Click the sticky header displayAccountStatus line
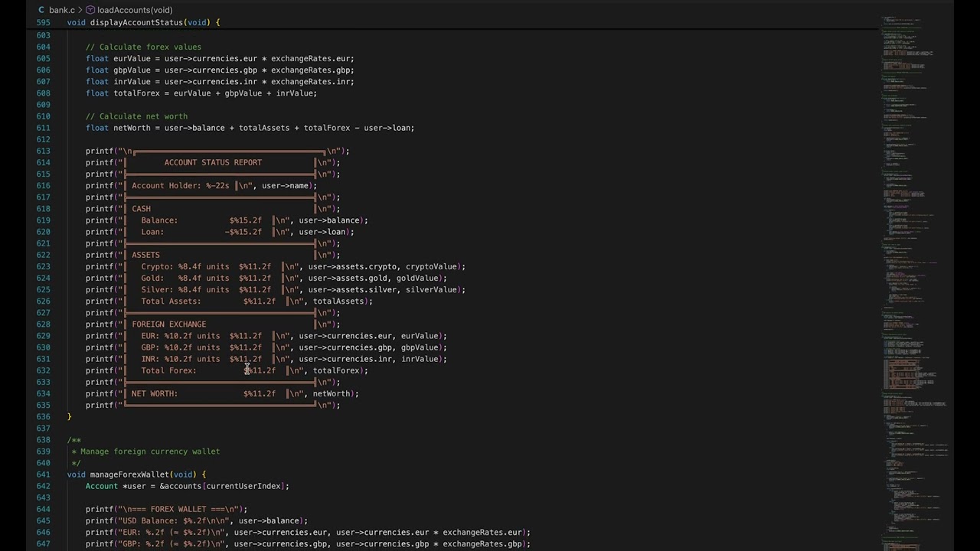980x551 pixels. 143,22
